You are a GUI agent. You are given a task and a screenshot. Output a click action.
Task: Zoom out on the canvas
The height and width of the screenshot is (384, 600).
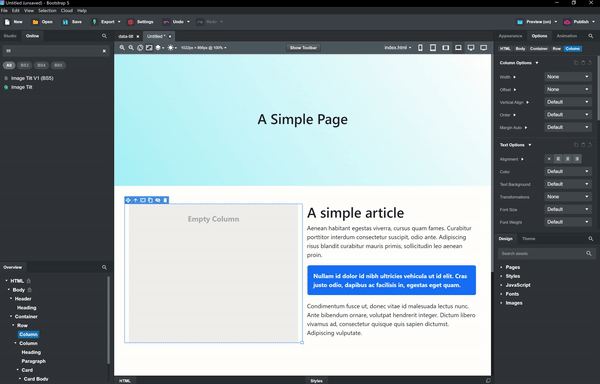(x=131, y=48)
